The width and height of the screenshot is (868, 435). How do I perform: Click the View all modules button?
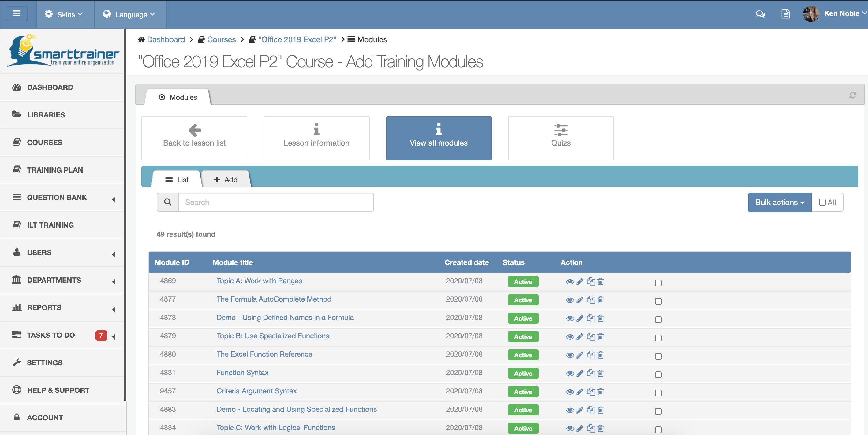click(x=439, y=138)
